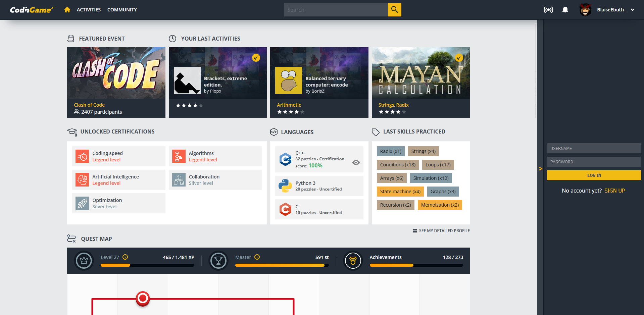Click the red quest map marker
Viewport: 644px width, 315px height.
[143, 298]
